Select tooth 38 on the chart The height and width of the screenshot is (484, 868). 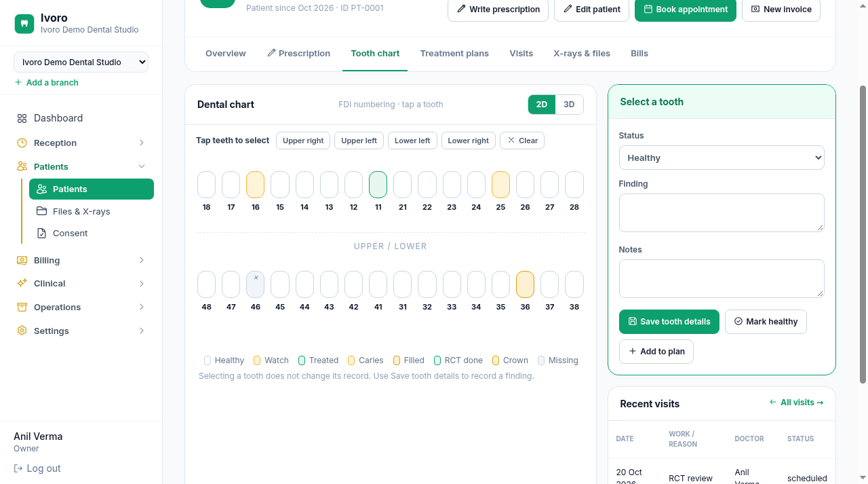(574, 284)
